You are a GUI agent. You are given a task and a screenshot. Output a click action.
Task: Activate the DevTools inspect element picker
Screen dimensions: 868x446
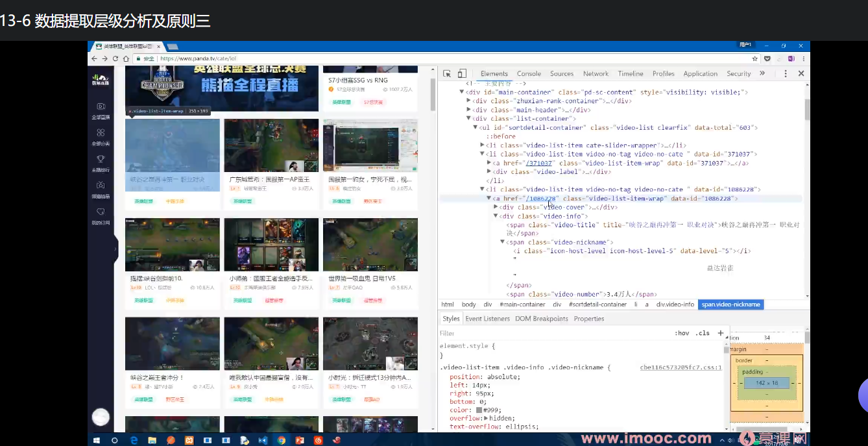coord(447,73)
